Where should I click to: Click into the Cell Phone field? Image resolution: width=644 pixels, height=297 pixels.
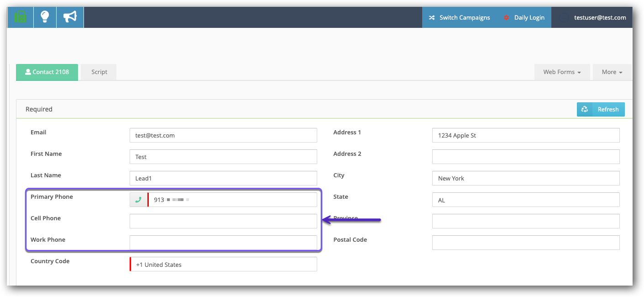click(x=223, y=221)
